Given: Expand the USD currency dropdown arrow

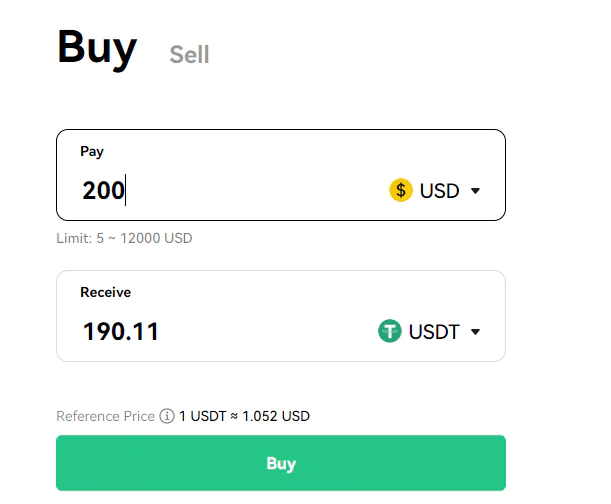Looking at the screenshot, I should pos(475,191).
